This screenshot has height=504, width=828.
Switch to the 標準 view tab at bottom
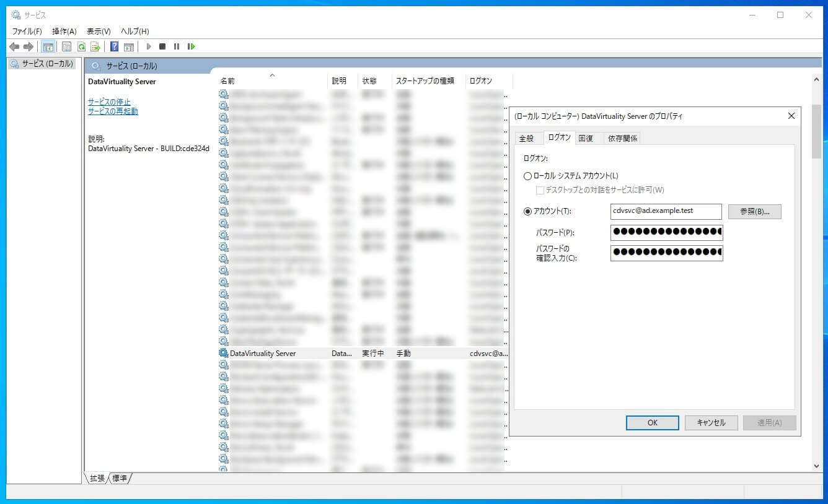pos(120,478)
